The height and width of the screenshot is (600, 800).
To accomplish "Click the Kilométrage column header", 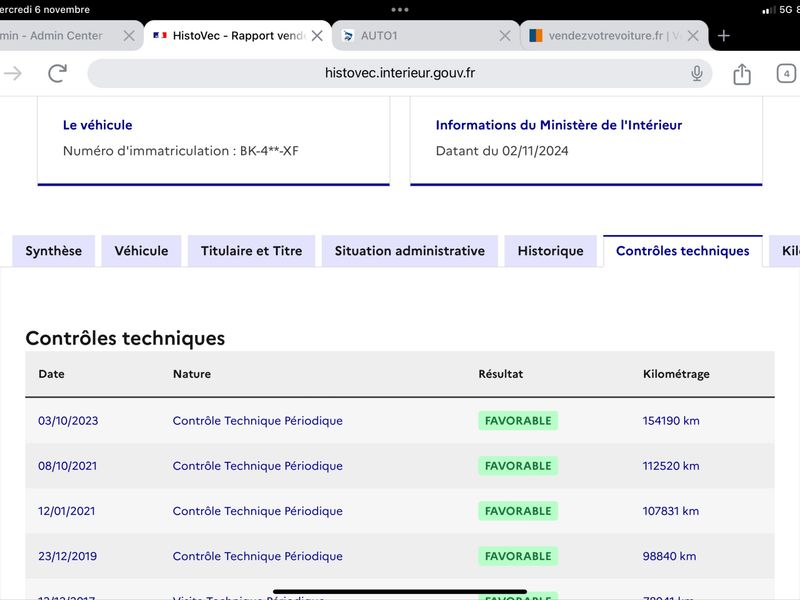I will click(x=676, y=374).
